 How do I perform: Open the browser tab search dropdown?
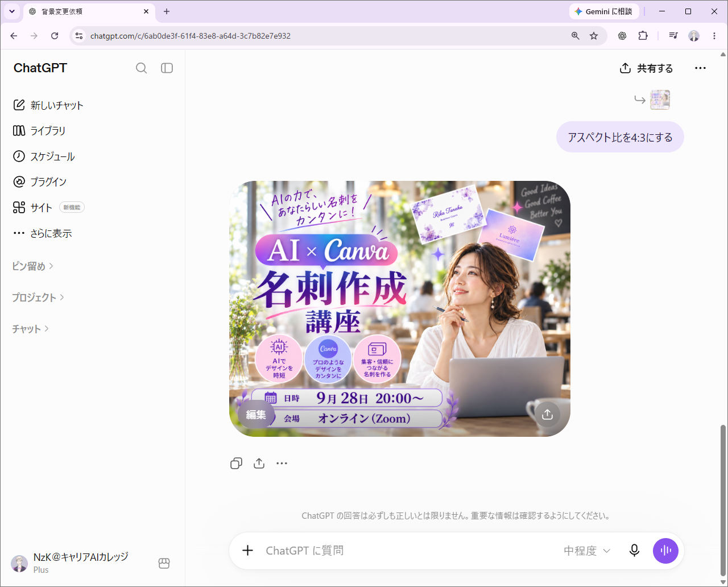tap(11, 11)
